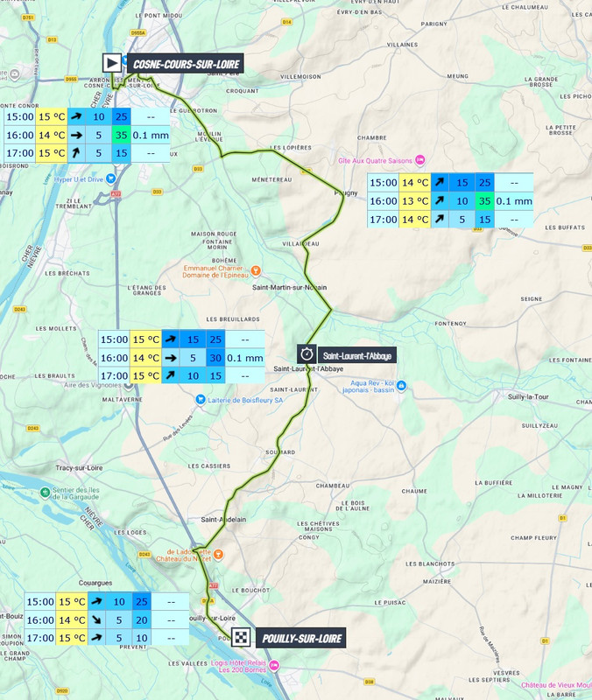592x700 pixels.
Task: Click the green 35 cell near Pougny
Action: [485, 201]
